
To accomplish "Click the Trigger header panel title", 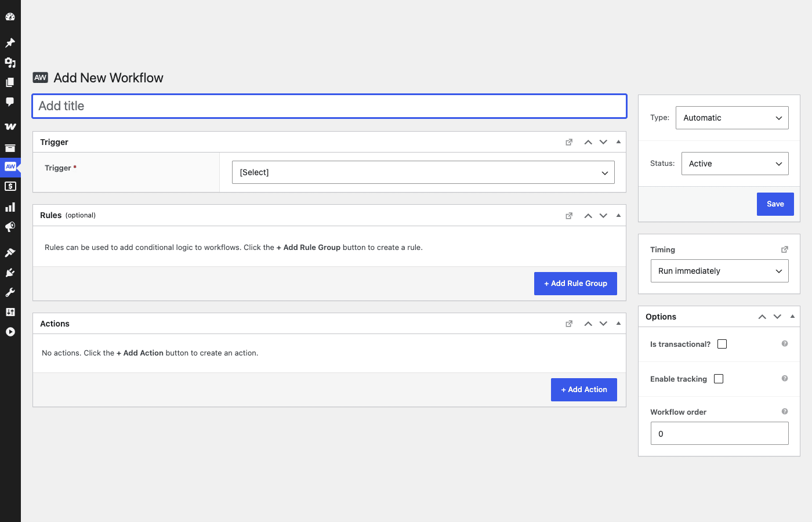I will tap(54, 142).
